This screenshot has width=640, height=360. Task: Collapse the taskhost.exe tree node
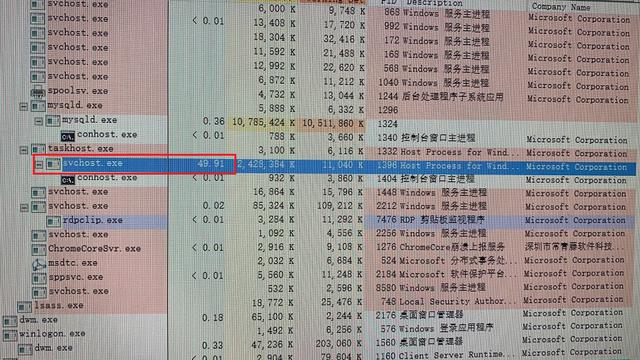click(x=24, y=150)
